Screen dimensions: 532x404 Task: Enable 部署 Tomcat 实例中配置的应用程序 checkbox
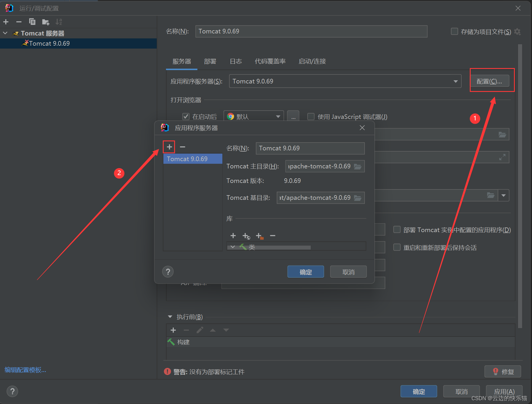click(397, 230)
